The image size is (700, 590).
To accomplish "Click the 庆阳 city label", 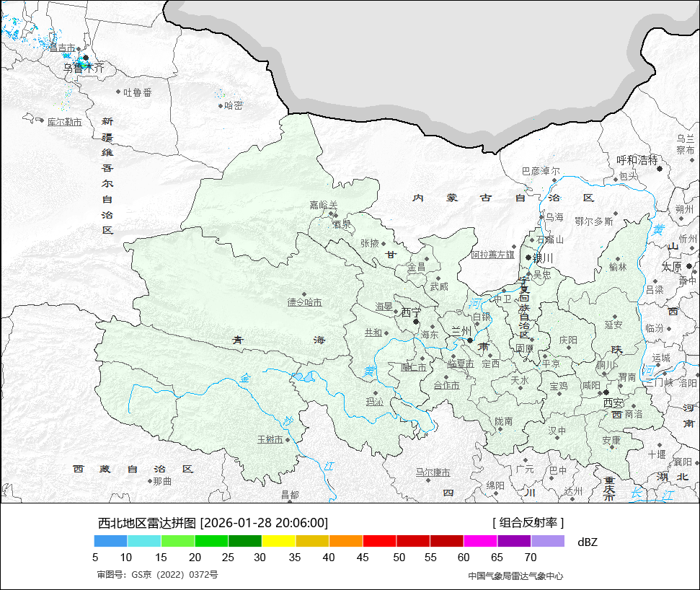I will point(568,340).
